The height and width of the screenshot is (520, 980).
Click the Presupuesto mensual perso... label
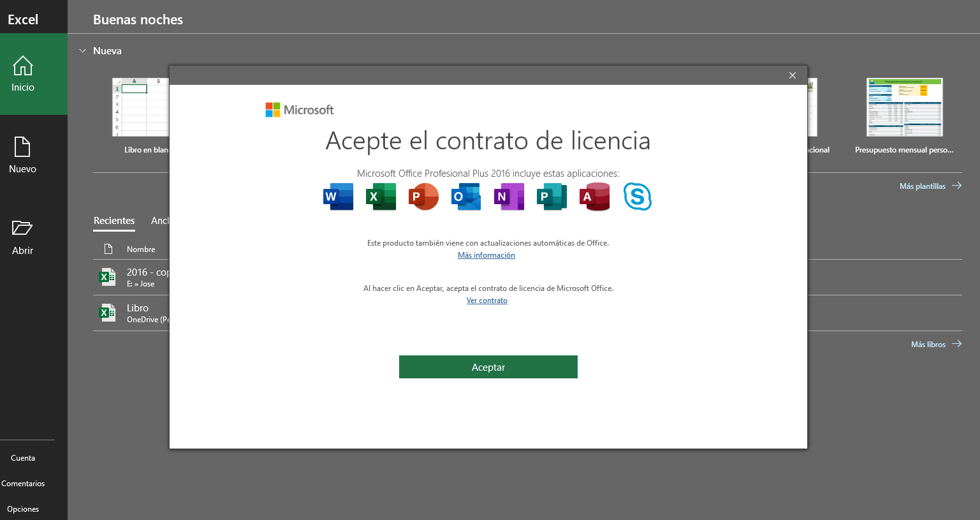tap(904, 150)
